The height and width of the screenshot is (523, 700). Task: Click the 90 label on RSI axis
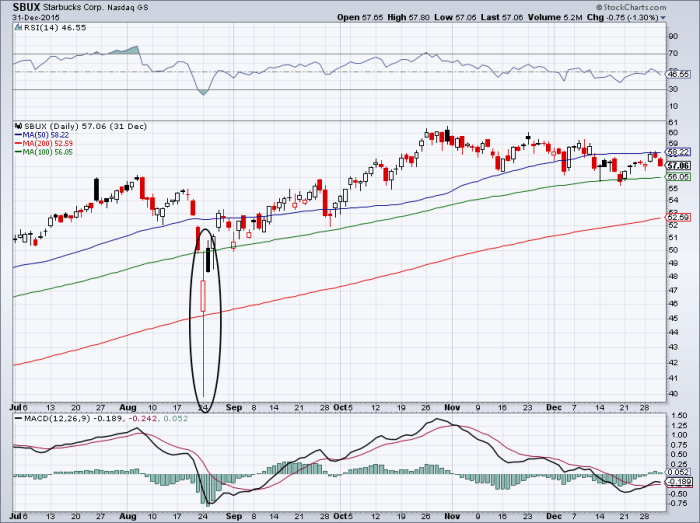(673, 36)
